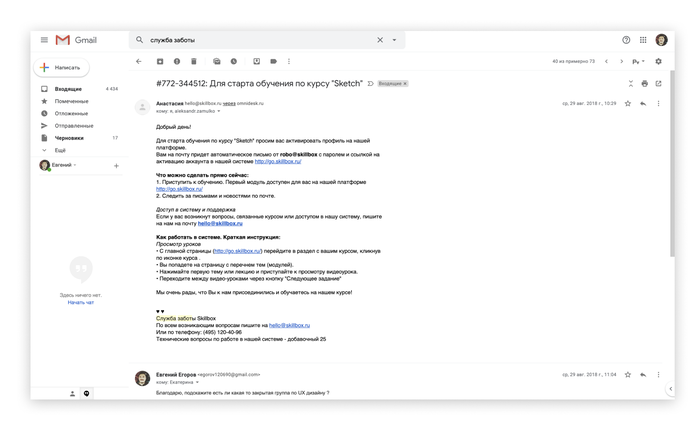Open the Help question mark icon
Screen dimensions: 700x431
(626, 40)
